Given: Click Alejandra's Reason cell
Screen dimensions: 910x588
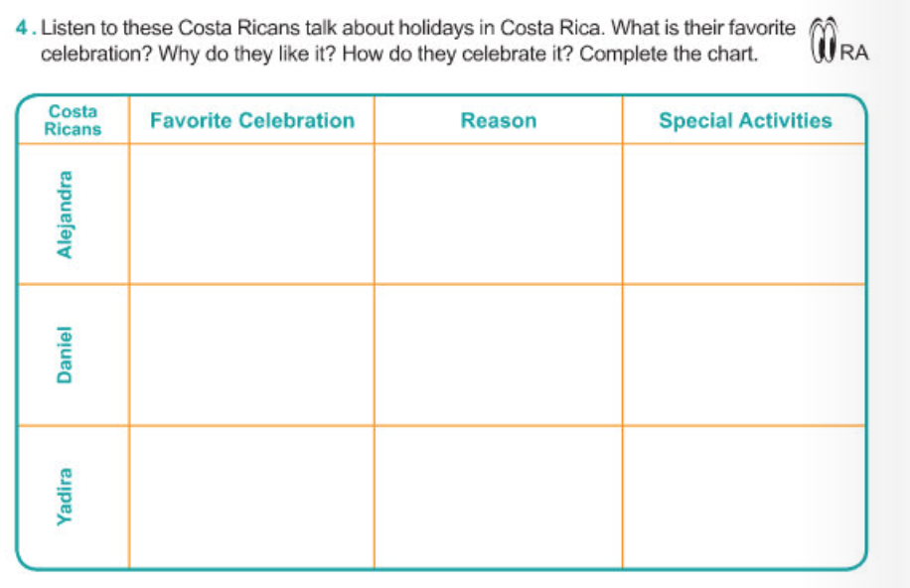Looking at the screenshot, I should [x=498, y=214].
